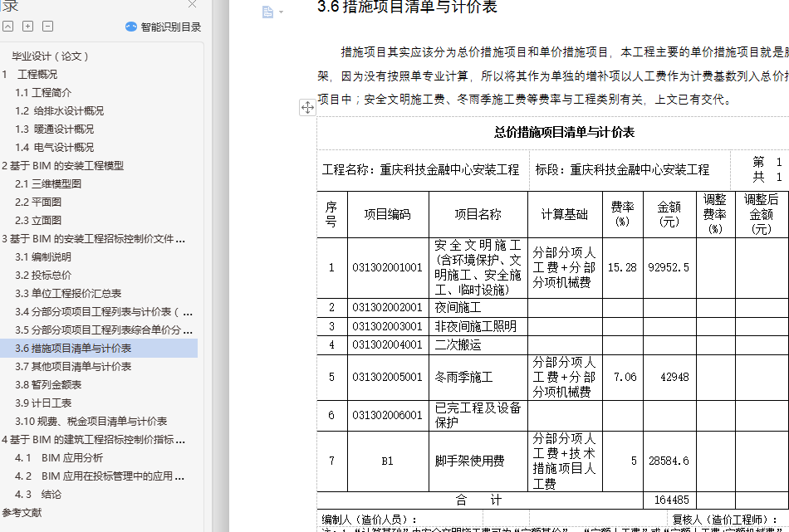Image resolution: width=789 pixels, height=532 pixels.
Task: Click the document heading 3.6 措施项目清单与计价表
Action: 407,7
